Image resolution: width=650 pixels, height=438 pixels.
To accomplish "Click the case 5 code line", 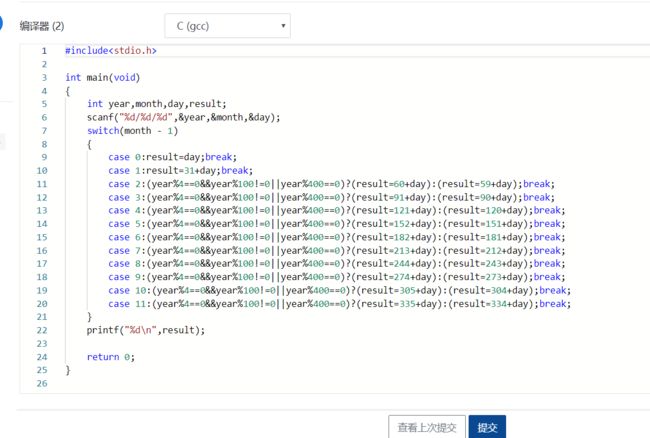I will (x=337, y=224).
